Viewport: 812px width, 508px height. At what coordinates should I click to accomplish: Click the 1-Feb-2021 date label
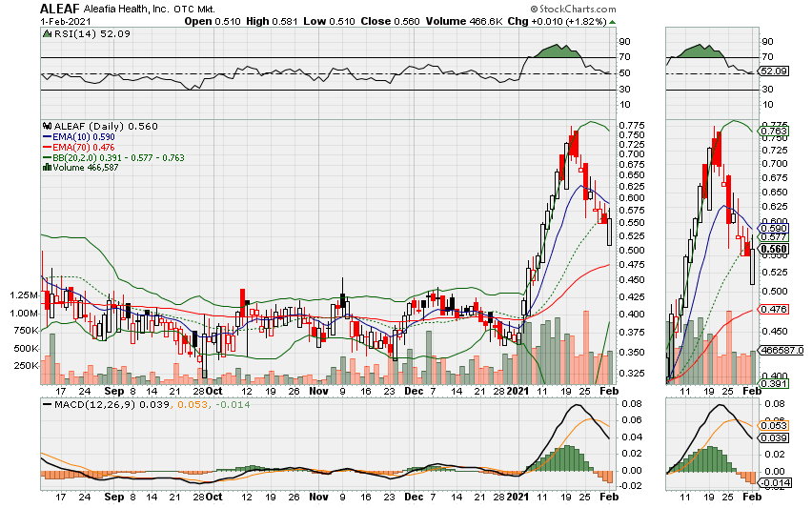pyautogui.click(x=66, y=22)
